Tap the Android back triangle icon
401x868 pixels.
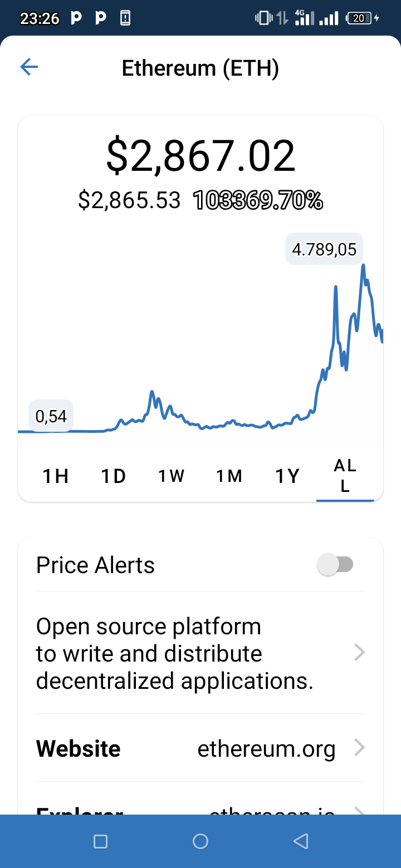click(301, 842)
